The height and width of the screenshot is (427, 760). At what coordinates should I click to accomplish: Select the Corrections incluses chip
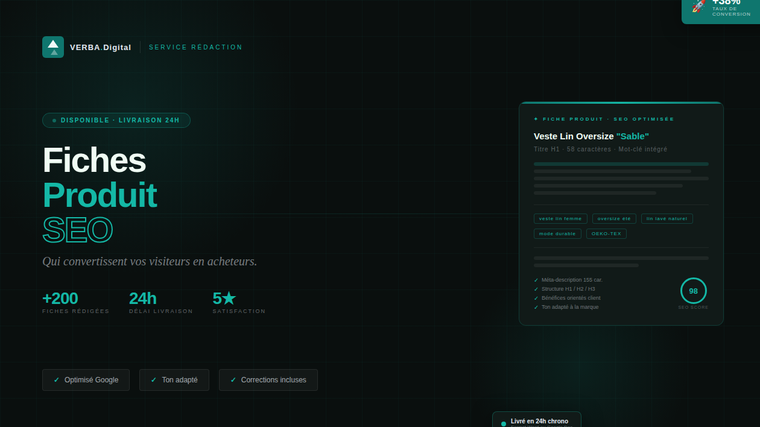268,380
